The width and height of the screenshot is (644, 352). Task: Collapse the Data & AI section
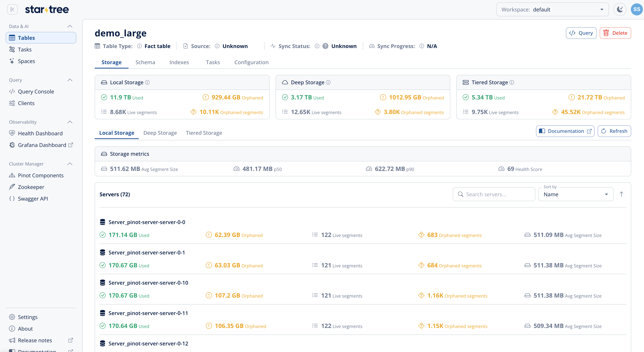click(70, 26)
